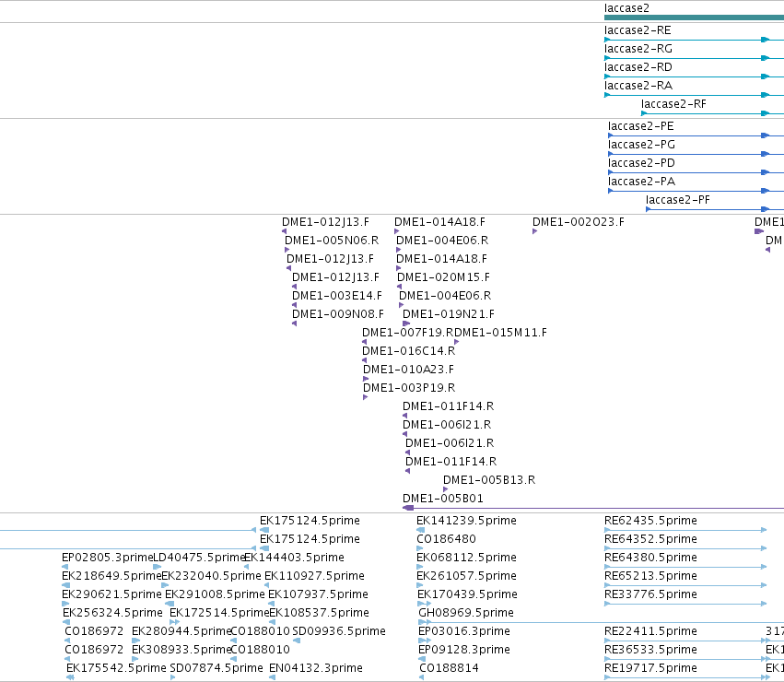784x682 pixels.
Task: Select protein laccase2-PG
Action: tap(641, 145)
